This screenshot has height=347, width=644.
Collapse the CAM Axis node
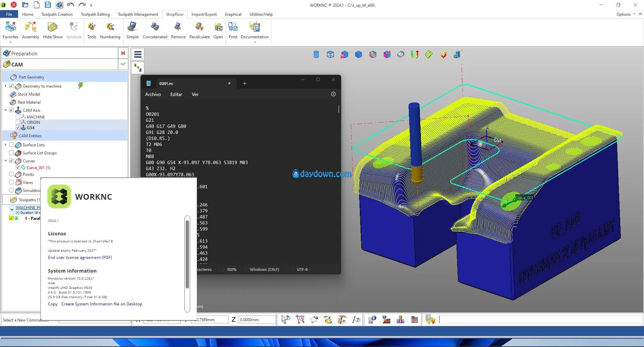click(x=5, y=110)
